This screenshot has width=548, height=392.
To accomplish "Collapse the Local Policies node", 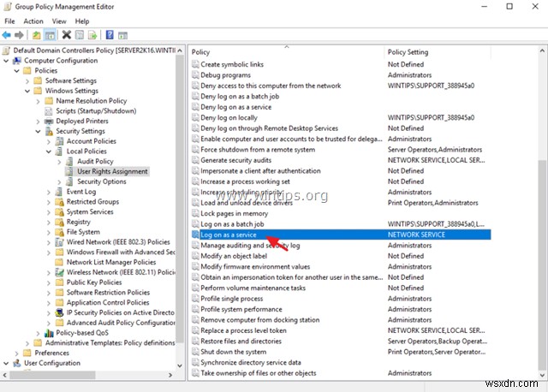I will (49, 151).
